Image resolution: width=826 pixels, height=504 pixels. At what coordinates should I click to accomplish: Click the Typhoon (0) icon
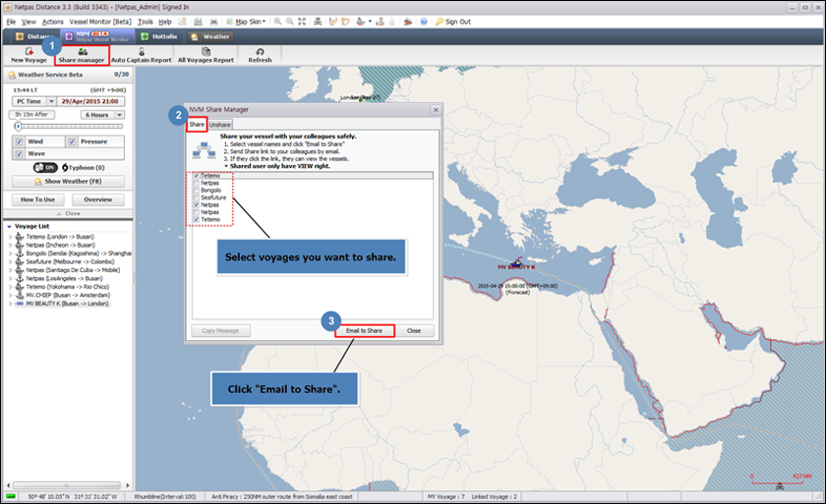click(65, 167)
